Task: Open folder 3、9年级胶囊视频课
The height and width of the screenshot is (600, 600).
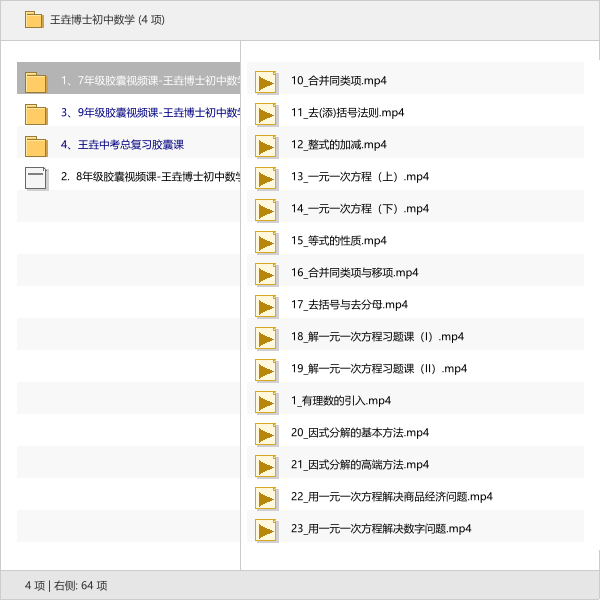Action: [150, 112]
